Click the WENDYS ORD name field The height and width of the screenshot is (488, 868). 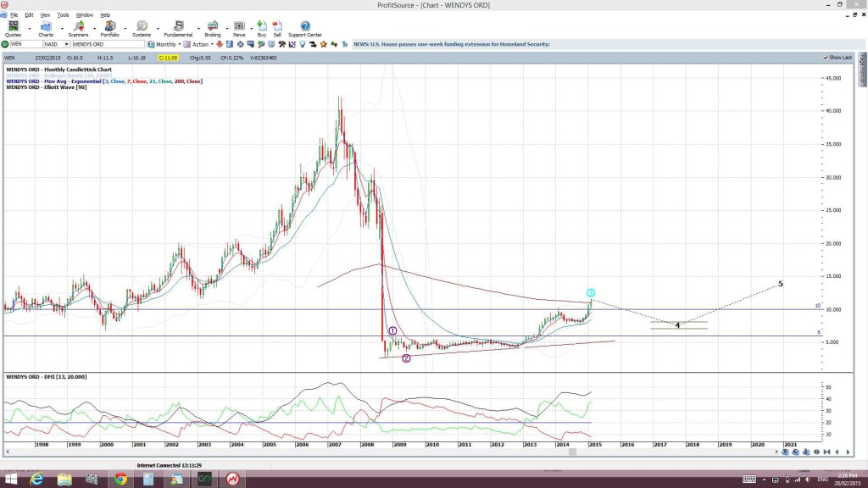click(x=108, y=44)
